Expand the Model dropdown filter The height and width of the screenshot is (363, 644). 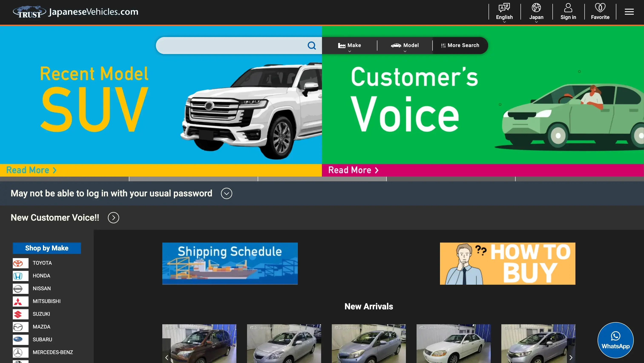(x=405, y=46)
